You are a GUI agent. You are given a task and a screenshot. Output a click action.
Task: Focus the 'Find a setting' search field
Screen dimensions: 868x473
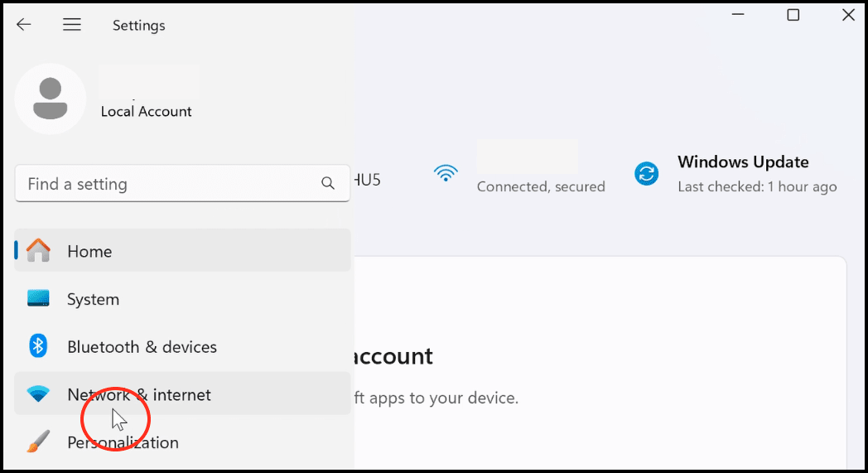coord(166,184)
